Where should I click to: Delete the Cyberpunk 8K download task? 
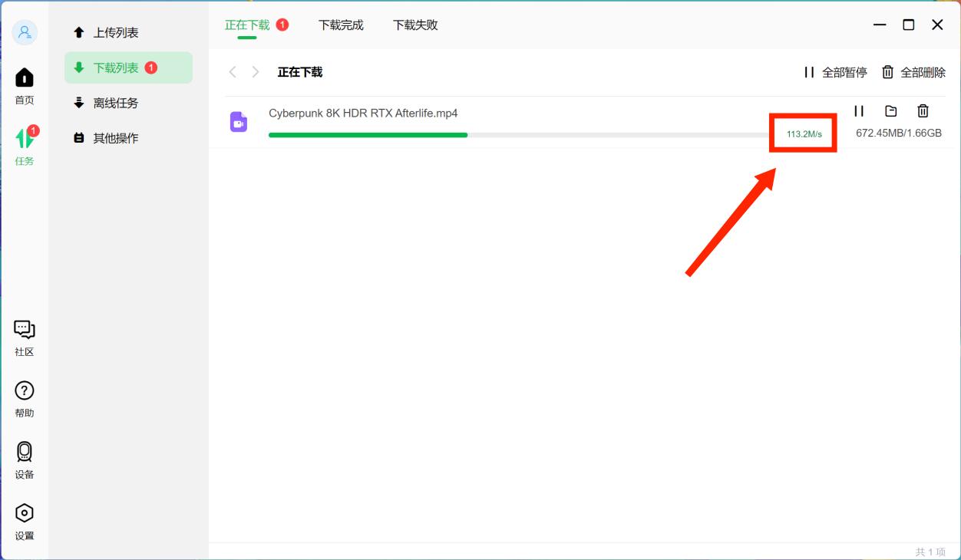click(x=923, y=110)
